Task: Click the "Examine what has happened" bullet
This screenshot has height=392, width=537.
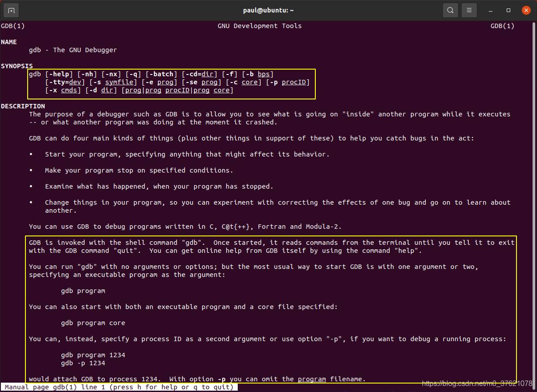Action: (x=159, y=186)
